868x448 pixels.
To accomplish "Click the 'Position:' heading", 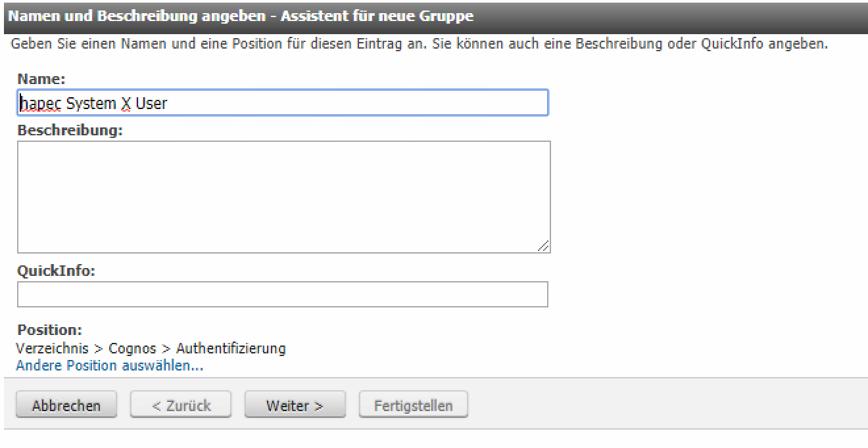I will [49, 330].
